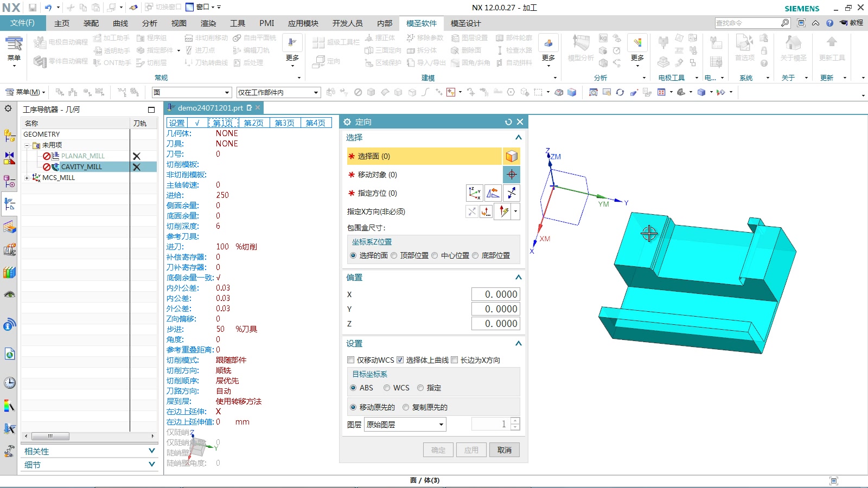Select the 复制原先的 radio option
Viewport: 868px width, 488px height.
[406, 407]
